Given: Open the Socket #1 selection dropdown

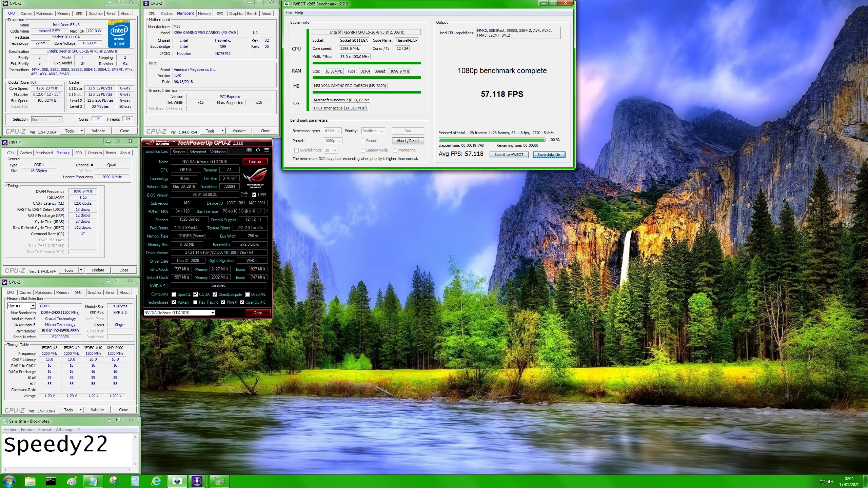Looking at the screenshot, I should point(46,119).
